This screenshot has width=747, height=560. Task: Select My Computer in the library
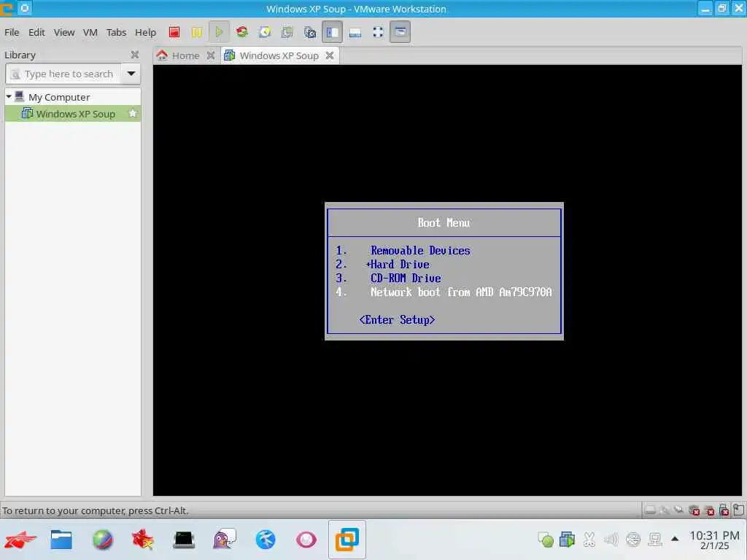59,97
